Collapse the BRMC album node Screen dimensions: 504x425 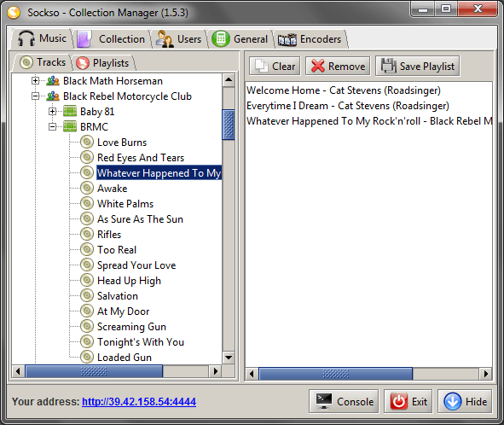[52, 127]
